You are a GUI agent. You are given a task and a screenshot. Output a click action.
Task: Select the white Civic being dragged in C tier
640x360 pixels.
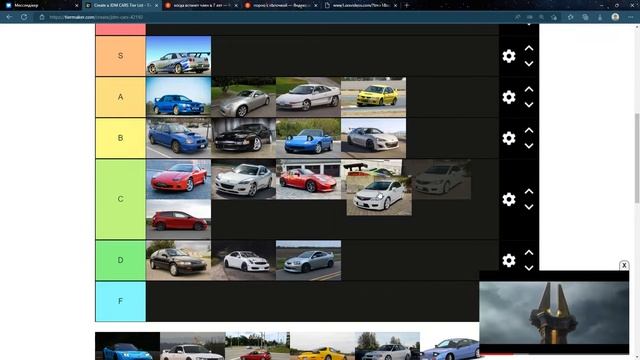point(379,196)
